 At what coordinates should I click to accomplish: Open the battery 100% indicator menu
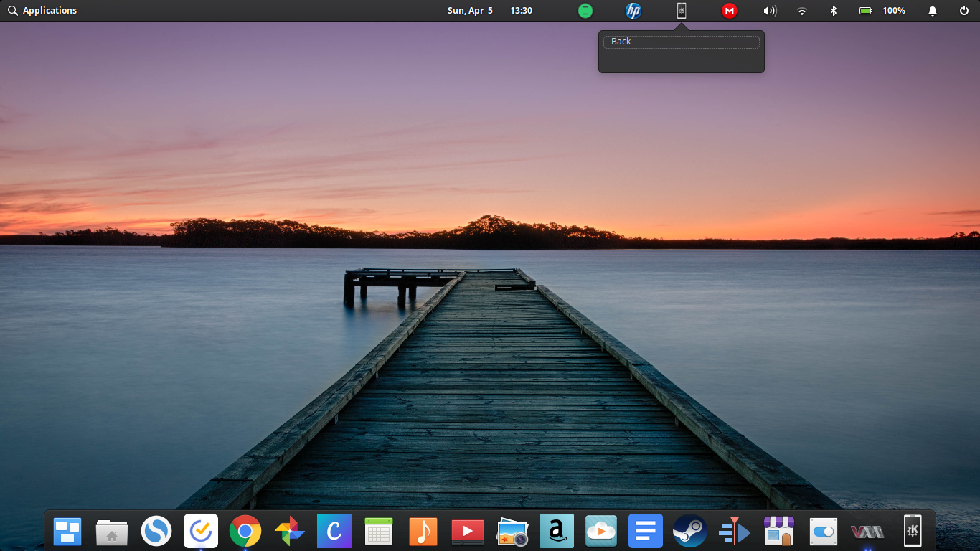click(x=882, y=11)
